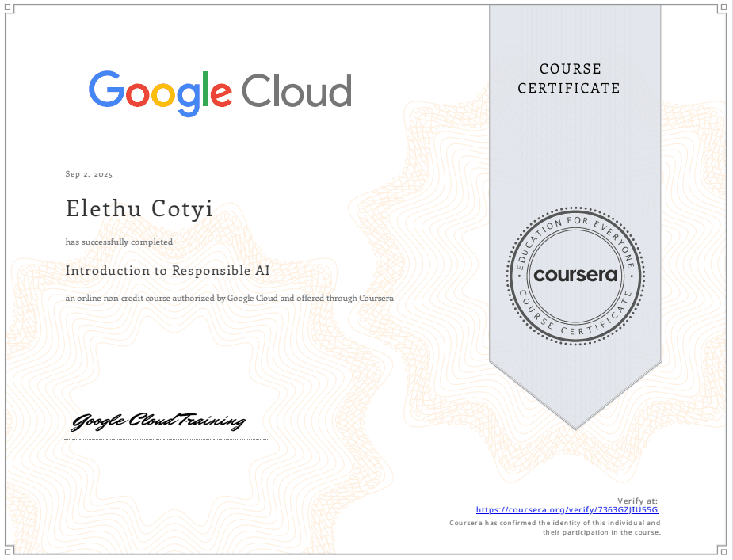This screenshot has height=560, width=733.
Task: Click the coursera wordmark inside the seal
Action: pos(575,276)
